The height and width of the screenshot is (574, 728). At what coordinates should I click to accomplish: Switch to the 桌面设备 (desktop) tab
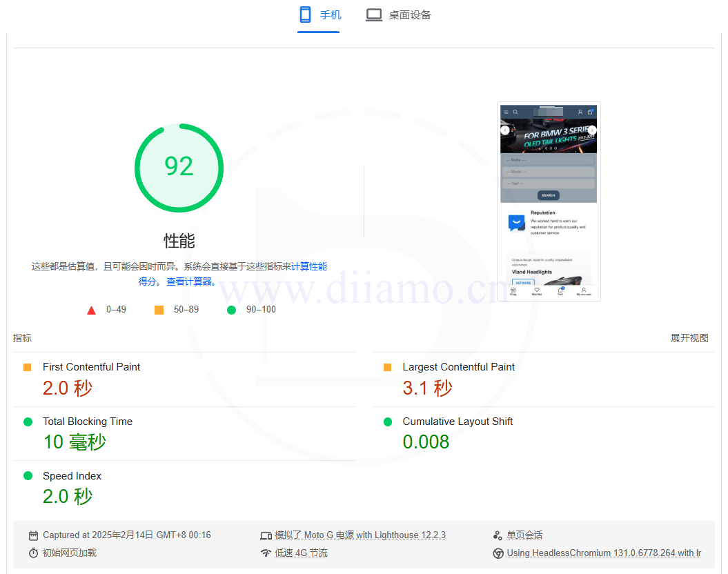click(x=398, y=15)
